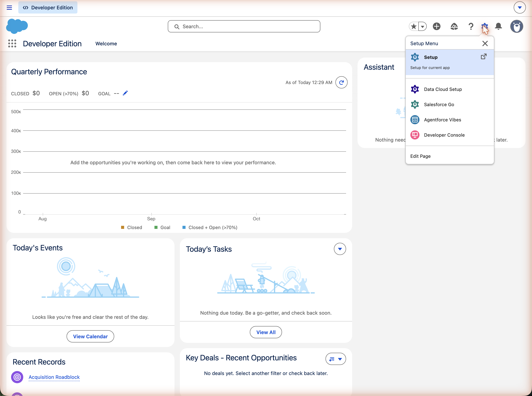Click View All tasks button
532x396 pixels.
[266, 333]
